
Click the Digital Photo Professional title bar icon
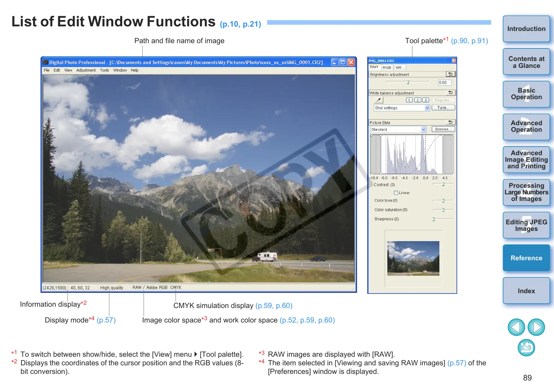[45, 62]
